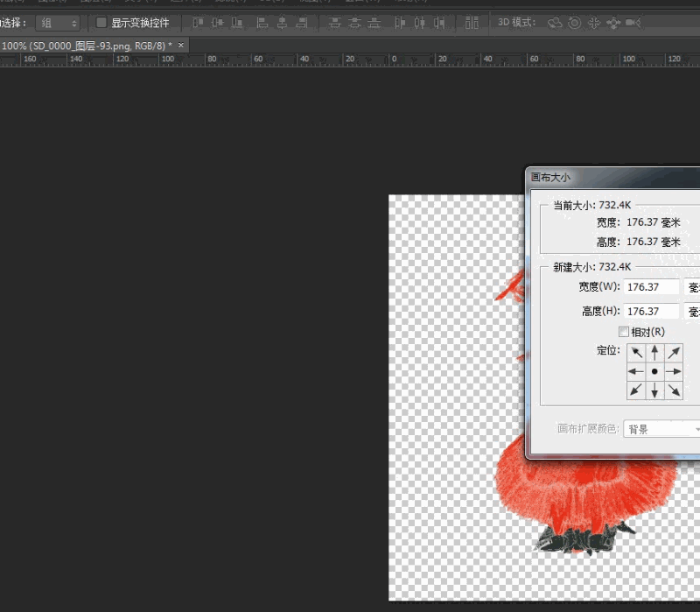Tick the 相对(R) checkbox
This screenshot has height=612, width=700.
point(623,332)
